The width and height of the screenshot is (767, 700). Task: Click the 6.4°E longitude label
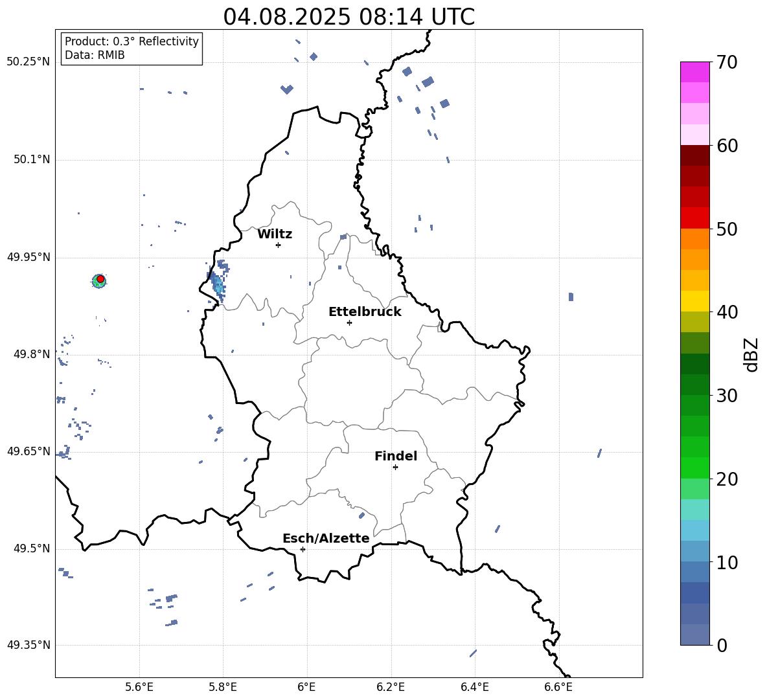(x=474, y=687)
